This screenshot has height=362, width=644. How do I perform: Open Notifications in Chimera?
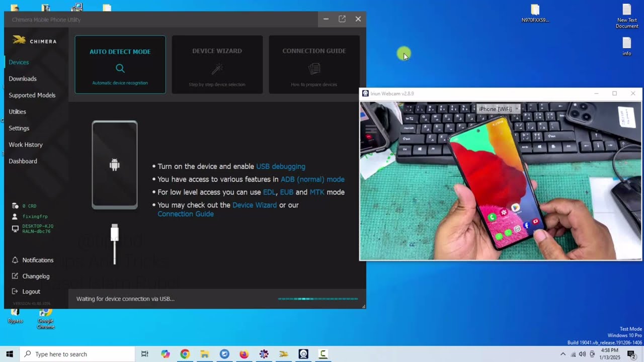38,260
